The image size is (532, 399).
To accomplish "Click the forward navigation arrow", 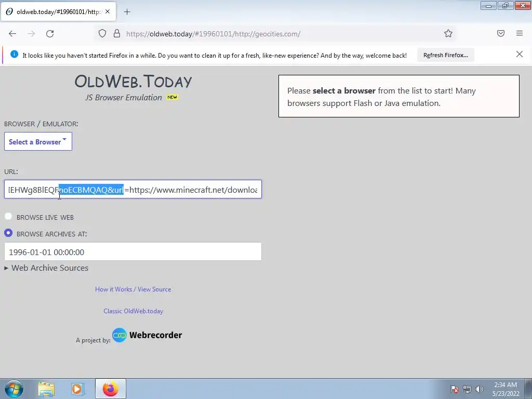I will 31,34.
